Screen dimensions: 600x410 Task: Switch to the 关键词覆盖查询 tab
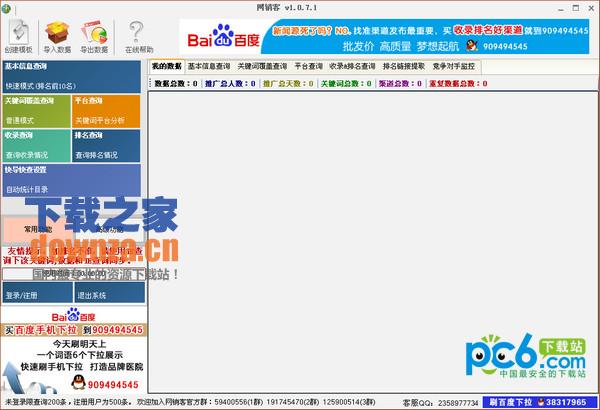(262, 67)
